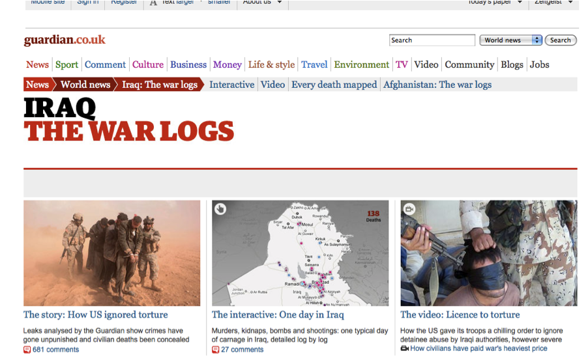The image size is (588, 364).
Task: Open the Sport section tab
Action: point(66,64)
